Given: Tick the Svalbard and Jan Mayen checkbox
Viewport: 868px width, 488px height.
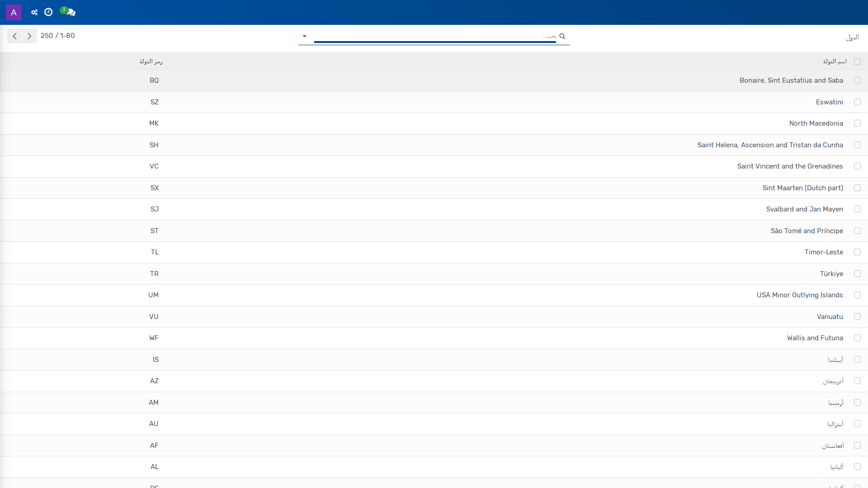Looking at the screenshot, I should point(857,209).
